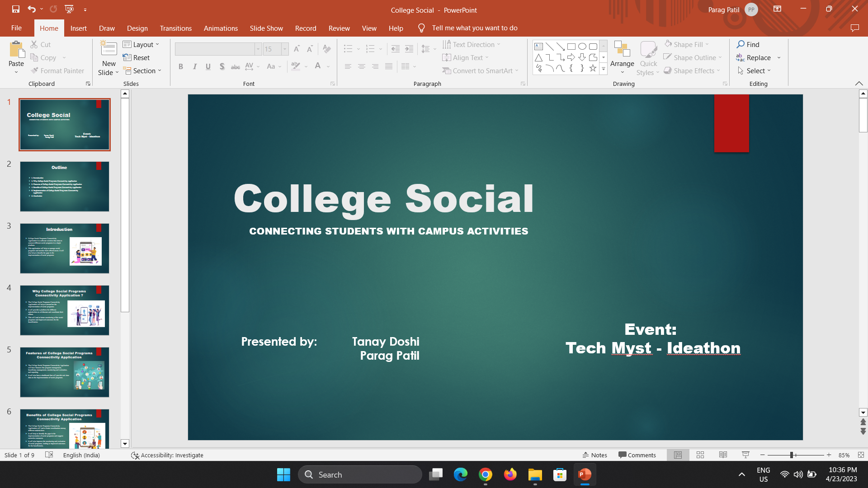Toggle Italic formatting
Screen dimensions: 868x488
coord(194,66)
